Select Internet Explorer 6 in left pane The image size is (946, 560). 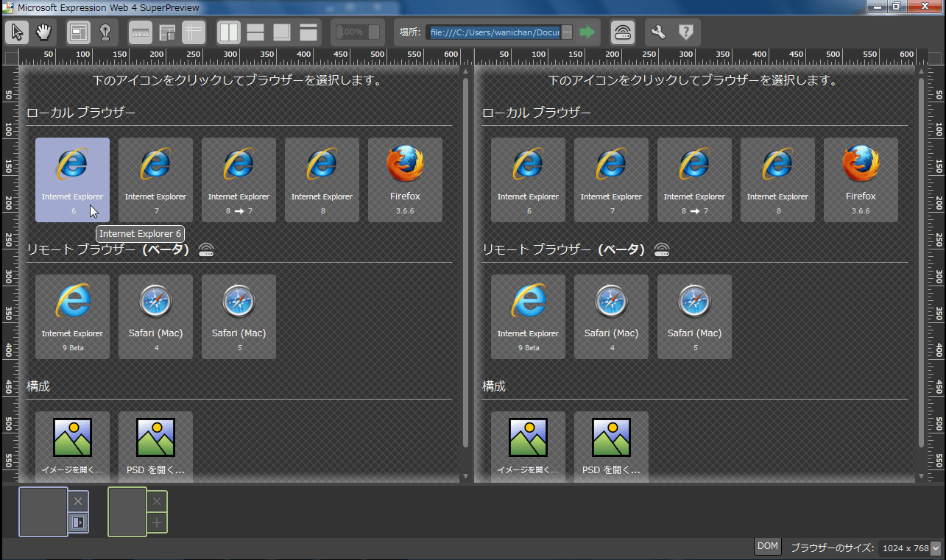72,180
